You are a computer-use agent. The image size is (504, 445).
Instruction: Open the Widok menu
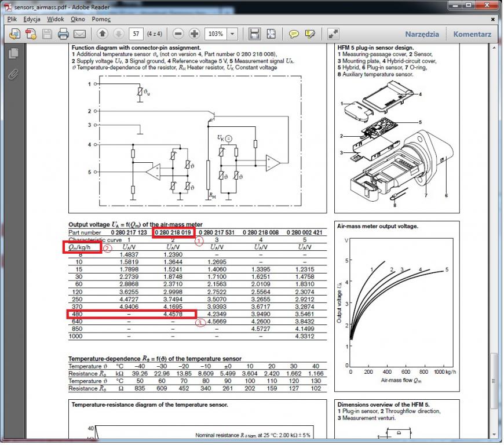pos(56,19)
